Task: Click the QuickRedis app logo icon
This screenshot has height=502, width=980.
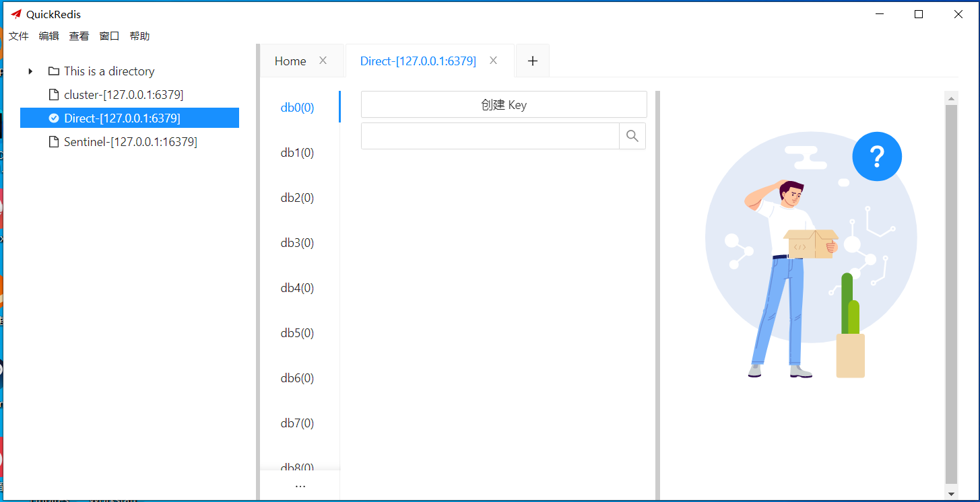Action: coord(16,14)
